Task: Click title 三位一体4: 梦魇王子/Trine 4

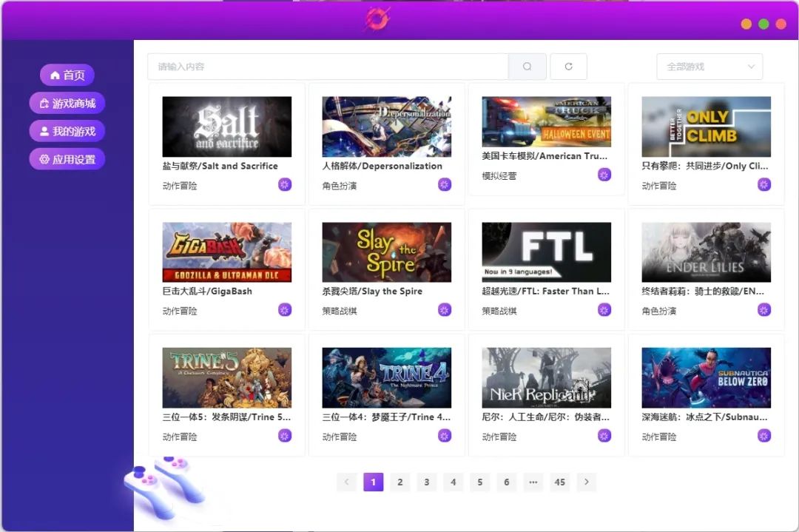Action: tap(386, 417)
